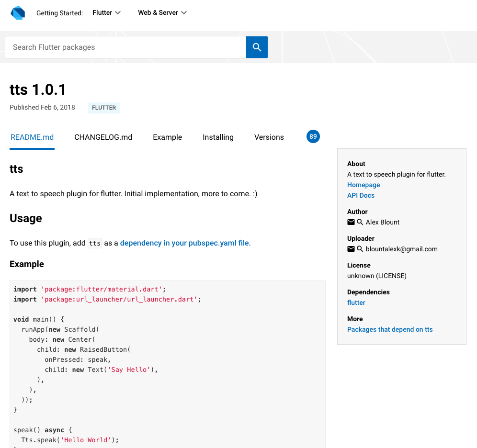Click the mail icon beside blountalexk@gmail.com
477x448 pixels.
(x=351, y=249)
